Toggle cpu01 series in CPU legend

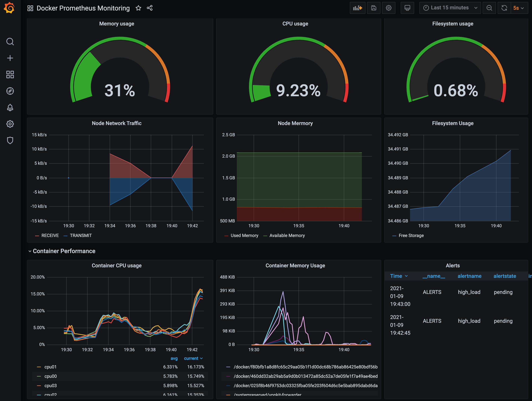click(50, 367)
